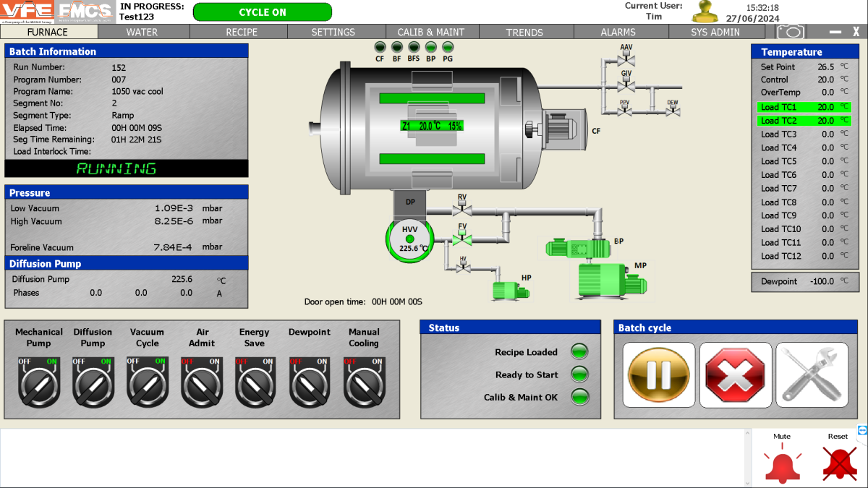Click the CF cooling fan motor icon
This screenshot has width=868, height=488.
pos(564,129)
